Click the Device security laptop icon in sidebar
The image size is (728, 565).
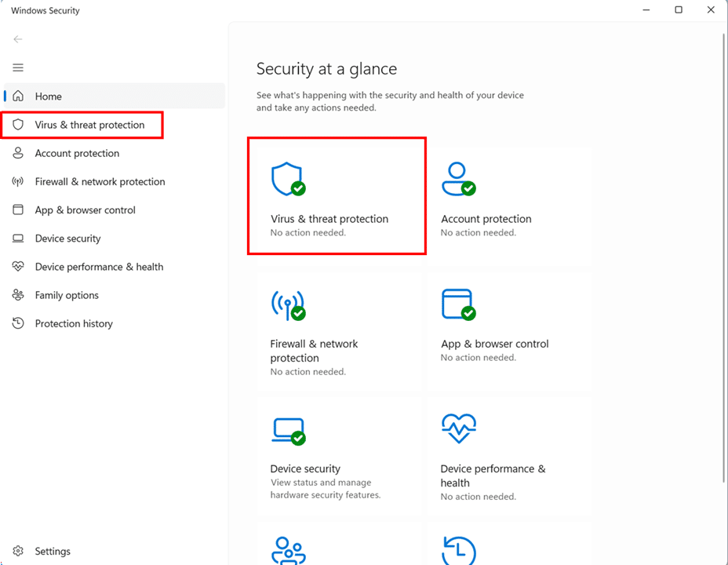tap(19, 239)
